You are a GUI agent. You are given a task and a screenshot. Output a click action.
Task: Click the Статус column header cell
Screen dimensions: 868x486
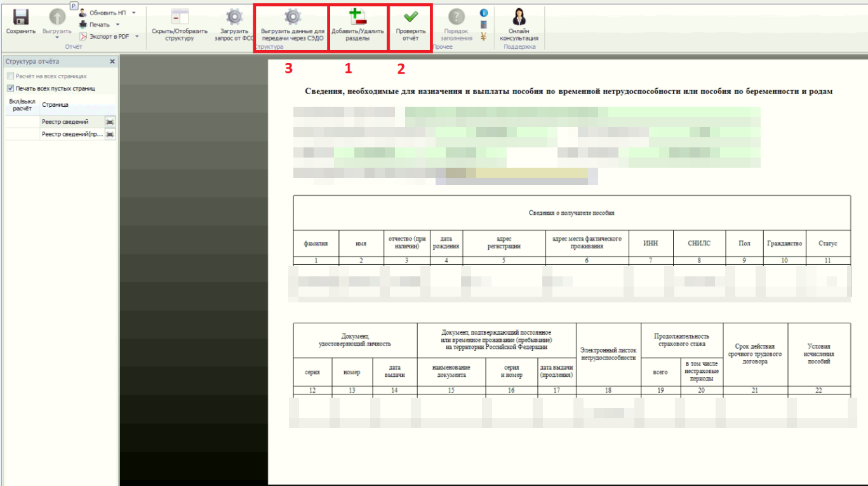(x=828, y=243)
